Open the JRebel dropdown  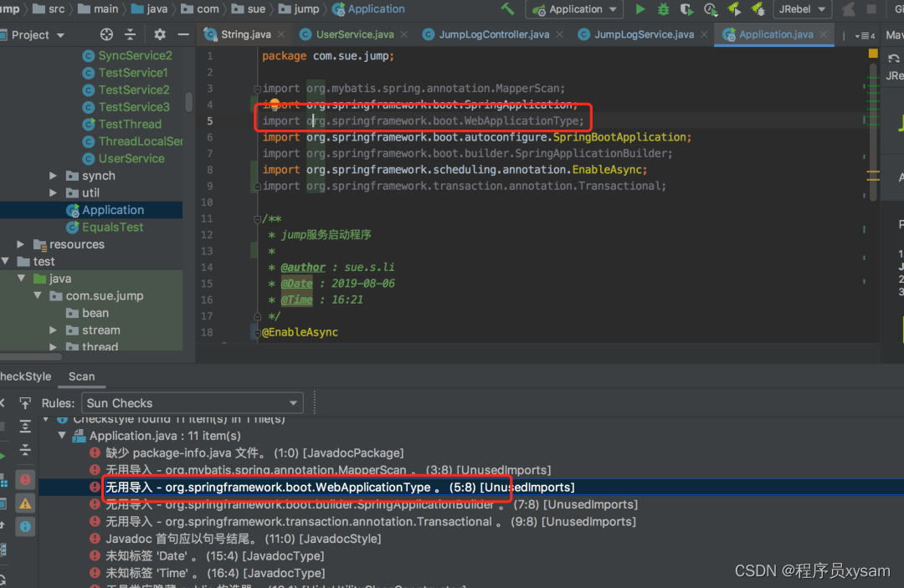point(802,9)
